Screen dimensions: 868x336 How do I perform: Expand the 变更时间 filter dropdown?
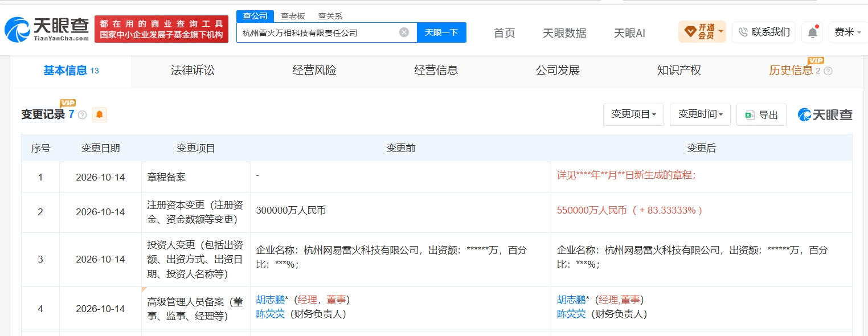(x=701, y=114)
